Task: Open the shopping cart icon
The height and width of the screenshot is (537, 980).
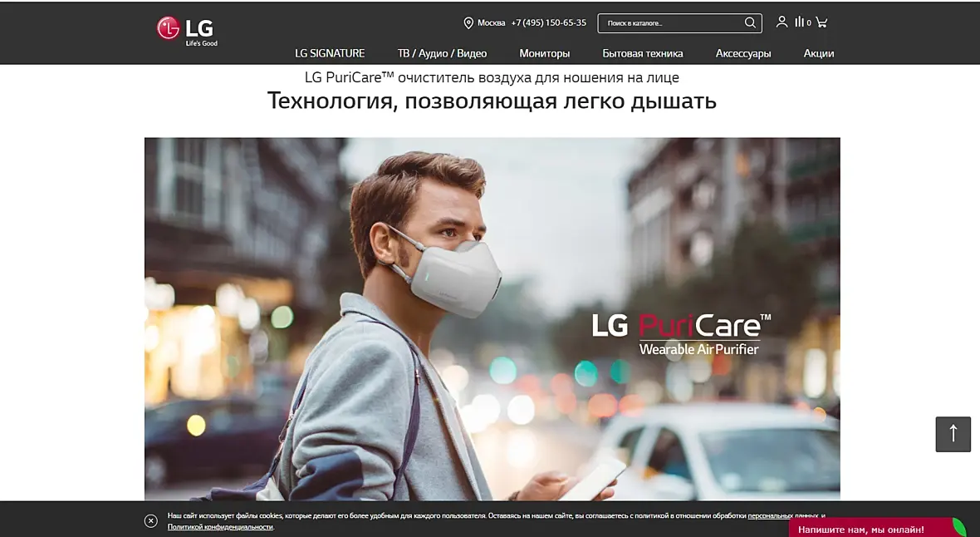Action: tap(821, 22)
